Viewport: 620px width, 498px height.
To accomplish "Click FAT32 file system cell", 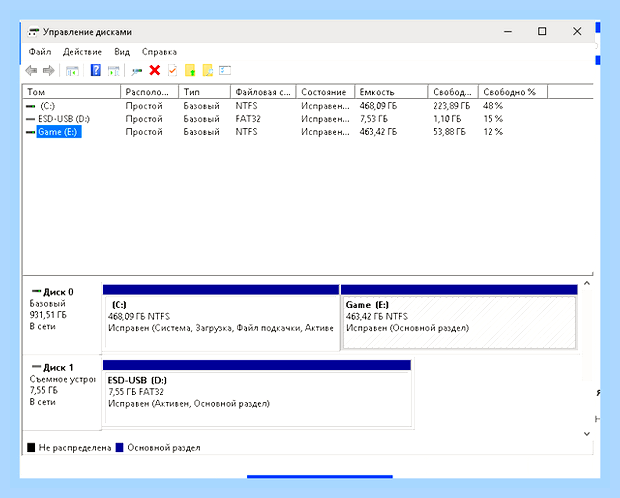I will coord(248,119).
